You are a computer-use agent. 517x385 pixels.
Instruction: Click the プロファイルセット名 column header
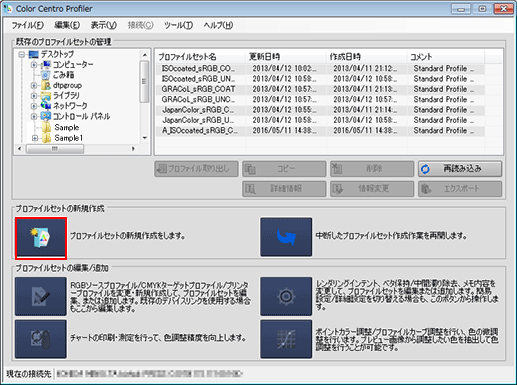tap(200, 57)
